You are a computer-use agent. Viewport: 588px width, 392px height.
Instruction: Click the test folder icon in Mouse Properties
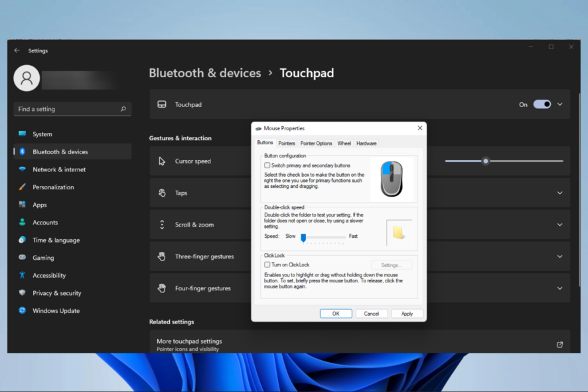coord(398,233)
